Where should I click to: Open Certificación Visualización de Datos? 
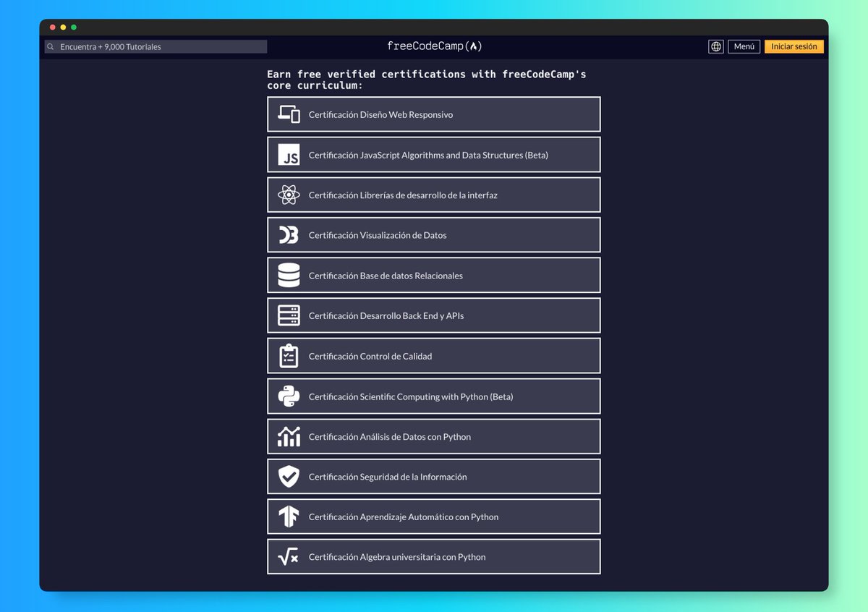click(434, 235)
